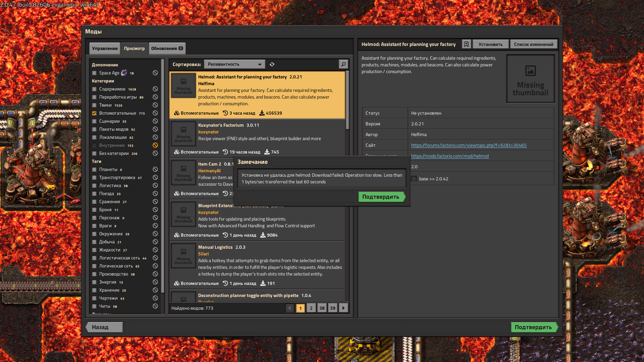Click the bookmark icon for Helmod
644x362 pixels.
pyautogui.click(x=466, y=44)
